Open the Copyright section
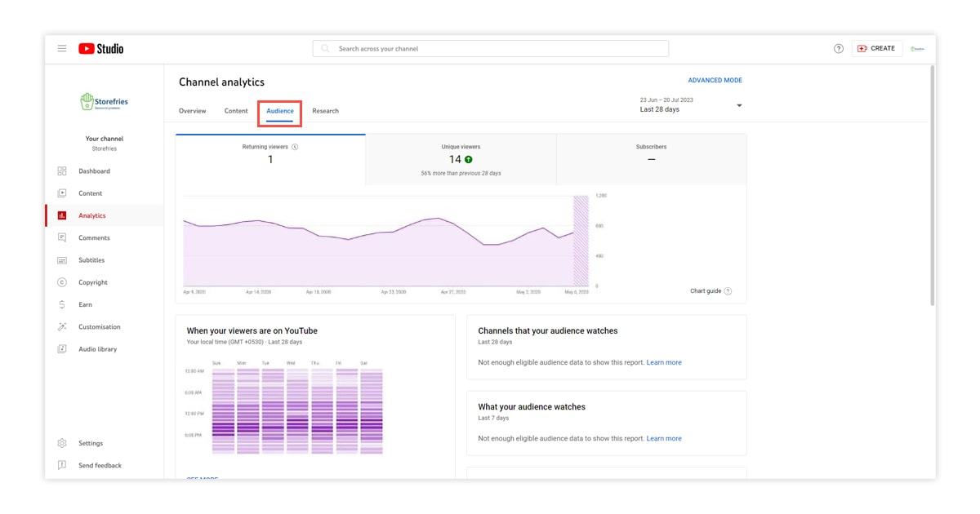The width and height of the screenshot is (980, 514). [x=93, y=282]
